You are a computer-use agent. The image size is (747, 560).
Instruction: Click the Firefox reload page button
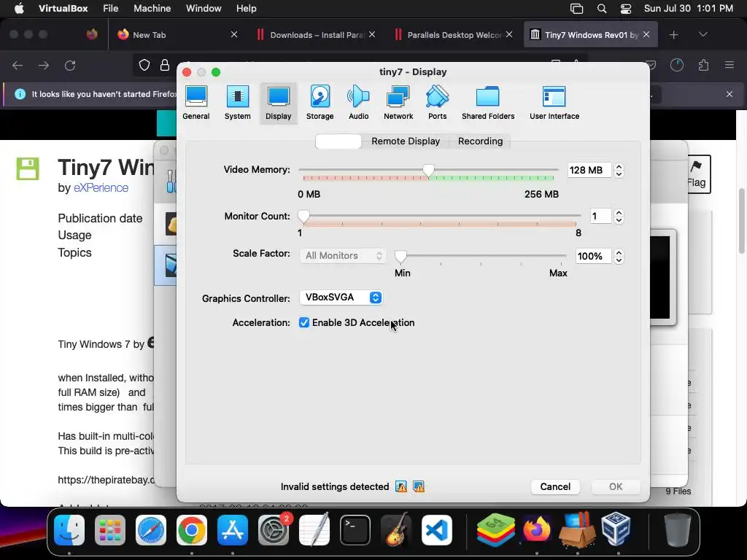coord(70,65)
